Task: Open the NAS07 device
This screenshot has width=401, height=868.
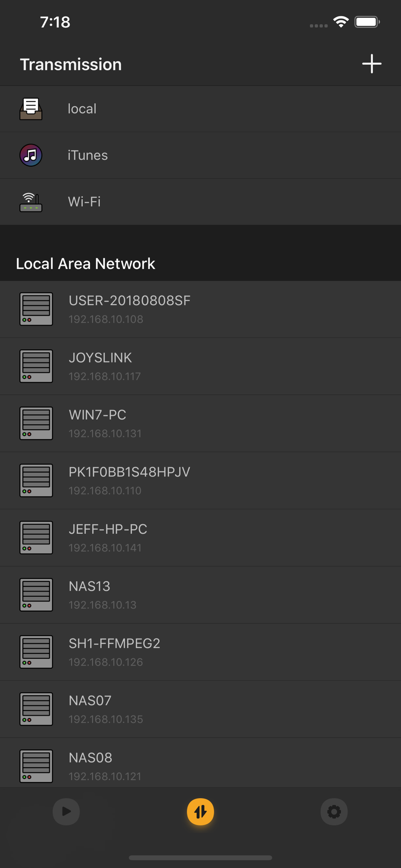Action: click(x=200, y=709)
